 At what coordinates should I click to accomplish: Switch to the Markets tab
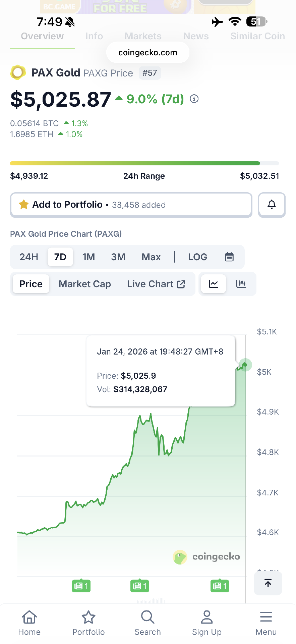(143, 36)
